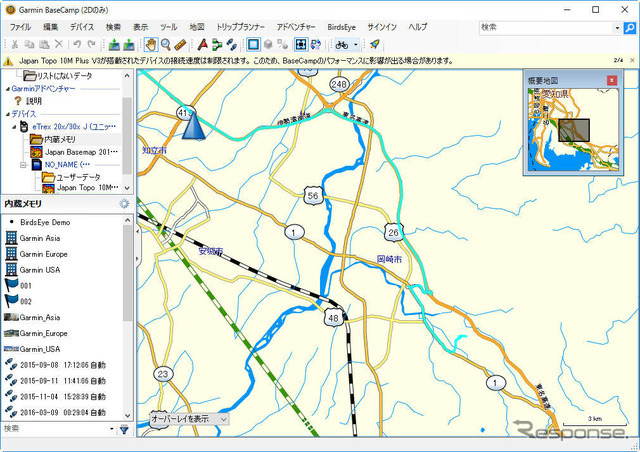Image resolution: width=640 pixels, height=452 pixels.
Task: Collapse the デバイス section triangle
Action: pos(8,114)
